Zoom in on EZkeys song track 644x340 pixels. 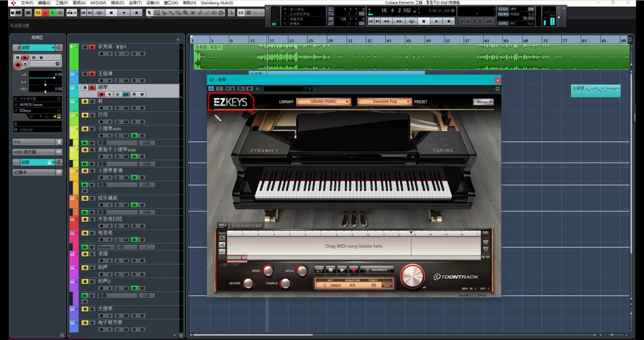tap(485, 243)
